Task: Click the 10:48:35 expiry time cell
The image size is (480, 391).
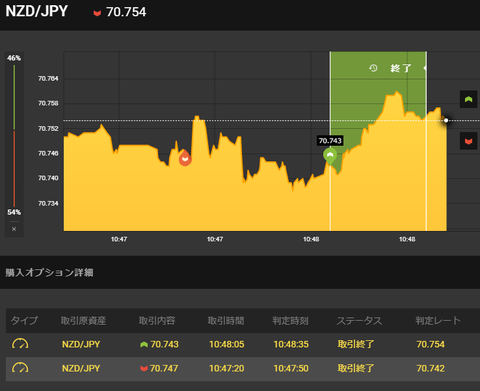Action: tap(291, 344)
